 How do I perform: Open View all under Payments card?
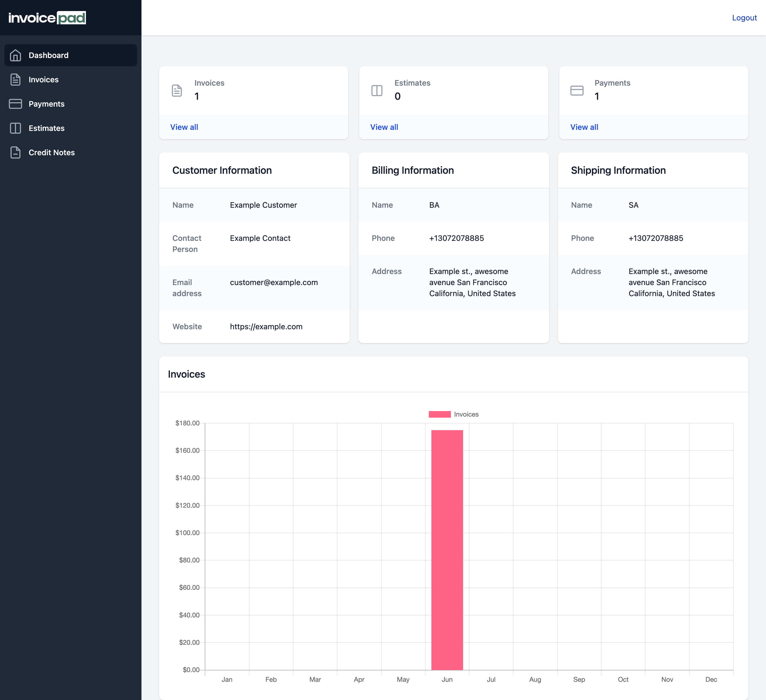pyautogui.click(x=584, y=127)
